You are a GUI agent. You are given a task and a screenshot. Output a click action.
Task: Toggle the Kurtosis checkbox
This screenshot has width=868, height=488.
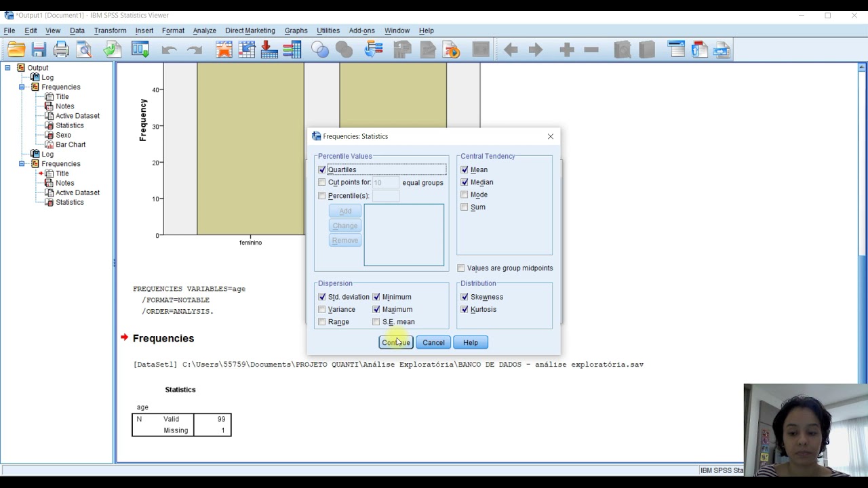(465, 310)
